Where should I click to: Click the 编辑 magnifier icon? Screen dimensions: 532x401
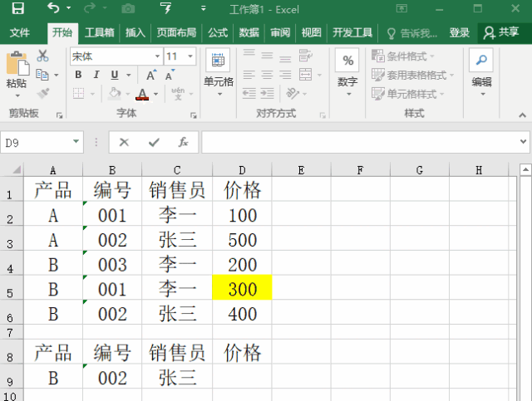pyautogui.click(x=481, y=61)
